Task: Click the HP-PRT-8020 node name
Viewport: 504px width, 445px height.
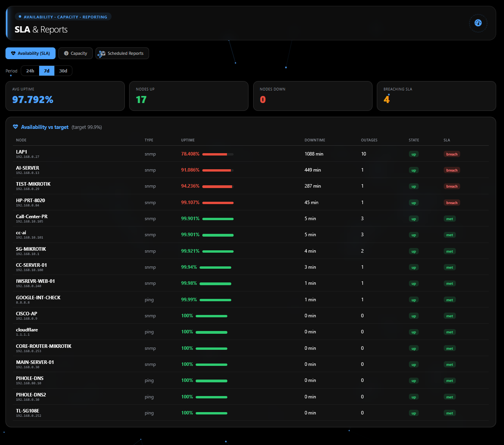Action: [31, 200]
